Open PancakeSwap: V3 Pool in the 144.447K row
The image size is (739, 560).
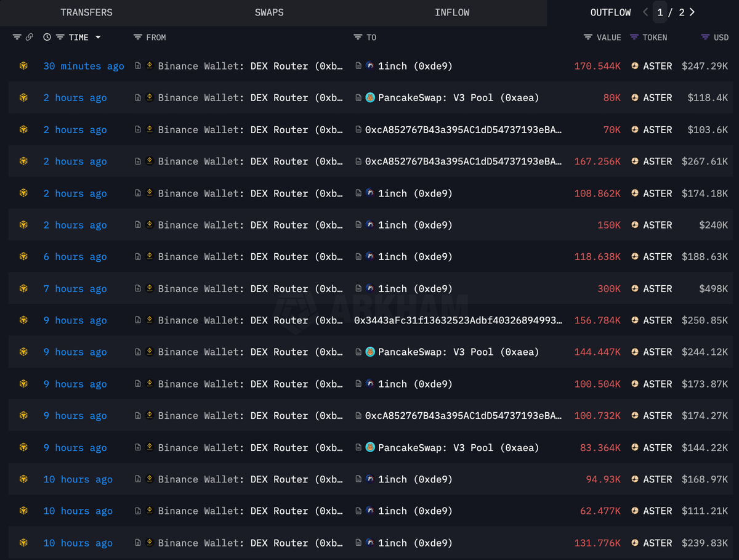coord(458,352)
